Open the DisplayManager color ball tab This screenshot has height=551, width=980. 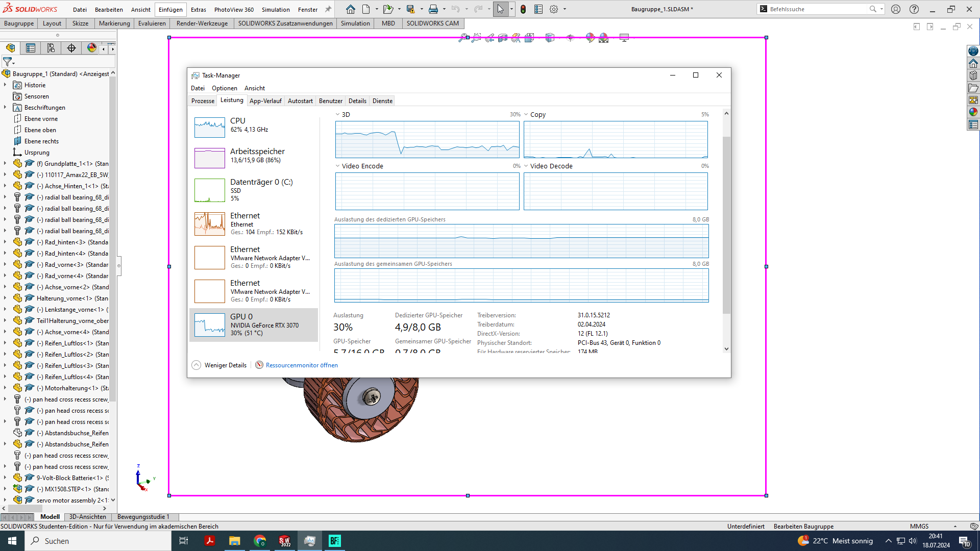pyautogui.click(x=91, y=48)
